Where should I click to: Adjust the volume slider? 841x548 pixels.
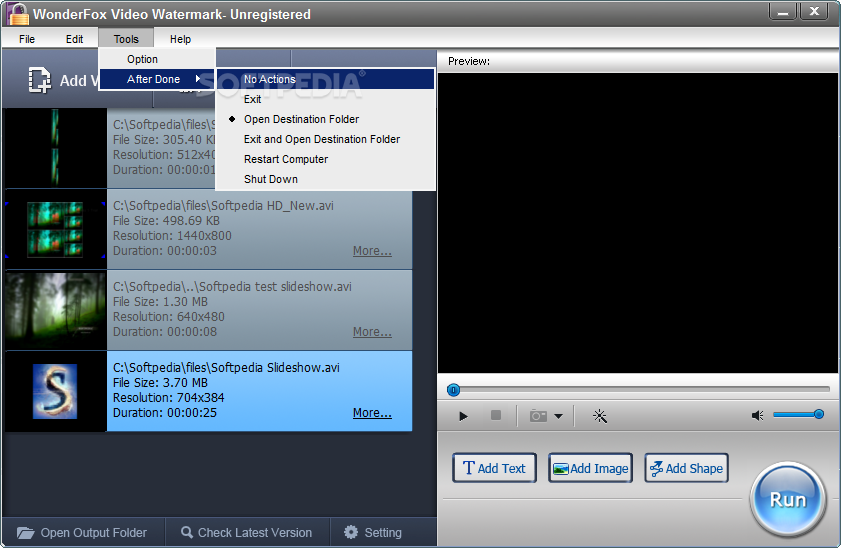(798, 414)
